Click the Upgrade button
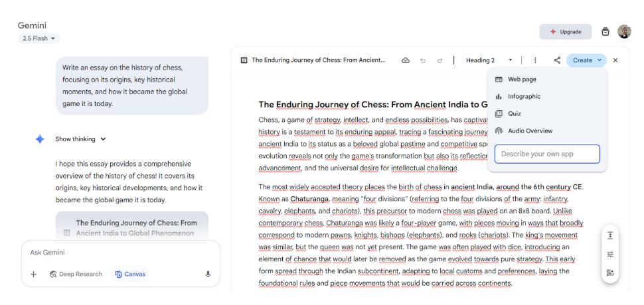The image size is (644, 305). pos(565,31)
